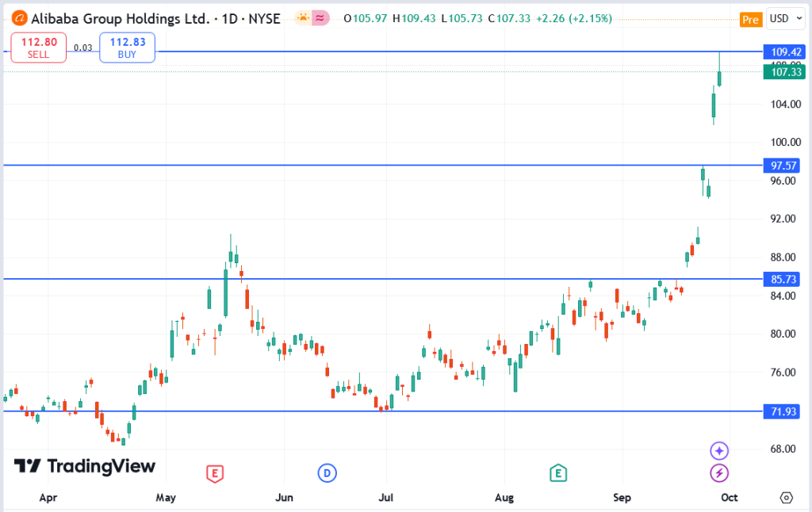Open chart settings hexagon gear icon
812x512 pixels.
[786, 498]
